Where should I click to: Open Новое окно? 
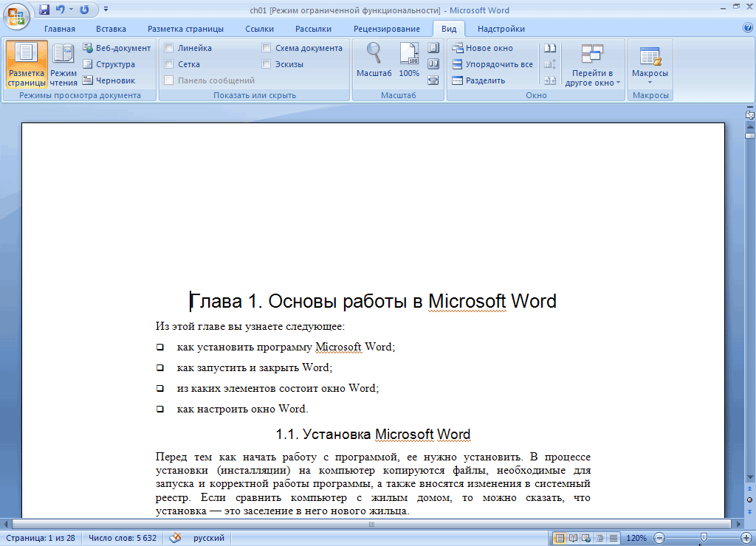pyautogui.click(x=482, y=48)
